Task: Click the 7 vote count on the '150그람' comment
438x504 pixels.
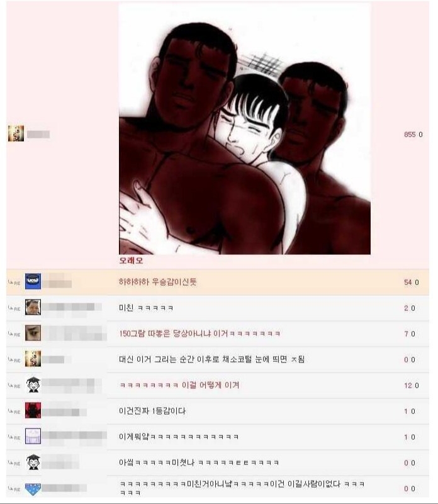Action: point(406,334)
